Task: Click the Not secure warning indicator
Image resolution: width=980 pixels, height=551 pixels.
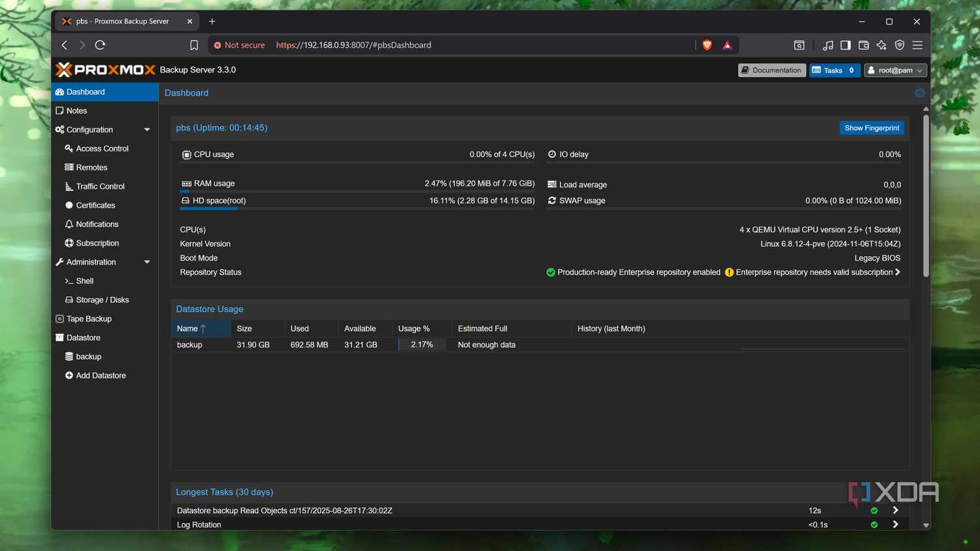Action: point(239,45)
